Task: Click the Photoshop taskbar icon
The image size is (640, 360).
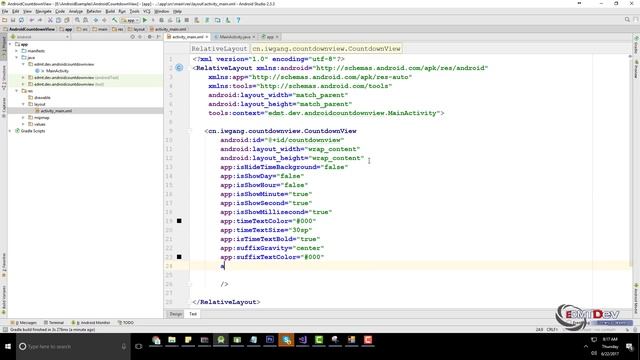Action: pos(270,340)
